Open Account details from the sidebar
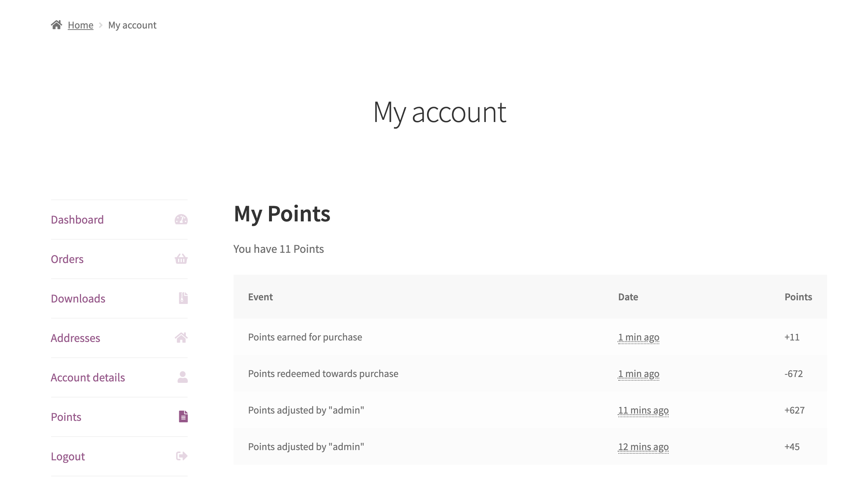Viewport: 868px width, 491px height. pyautogui.click(x=88, y=377)
